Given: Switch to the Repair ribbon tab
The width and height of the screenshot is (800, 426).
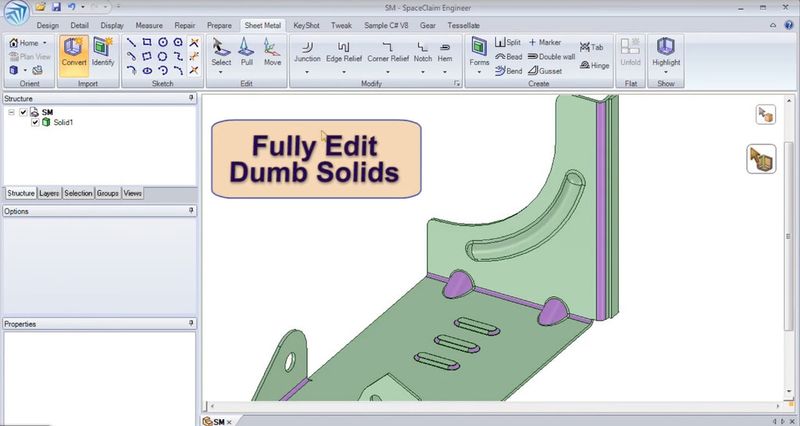Looking at the screenshot, I should tap(185, 25).
